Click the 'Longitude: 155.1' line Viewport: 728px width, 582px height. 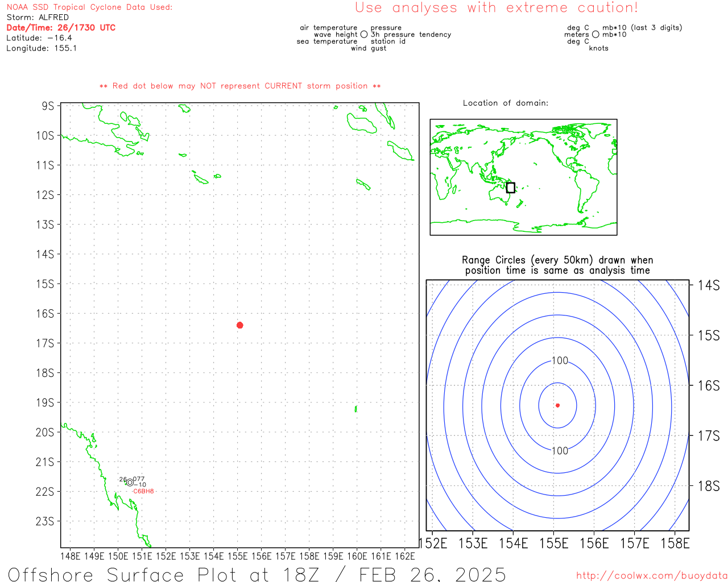tap(42, 48)
